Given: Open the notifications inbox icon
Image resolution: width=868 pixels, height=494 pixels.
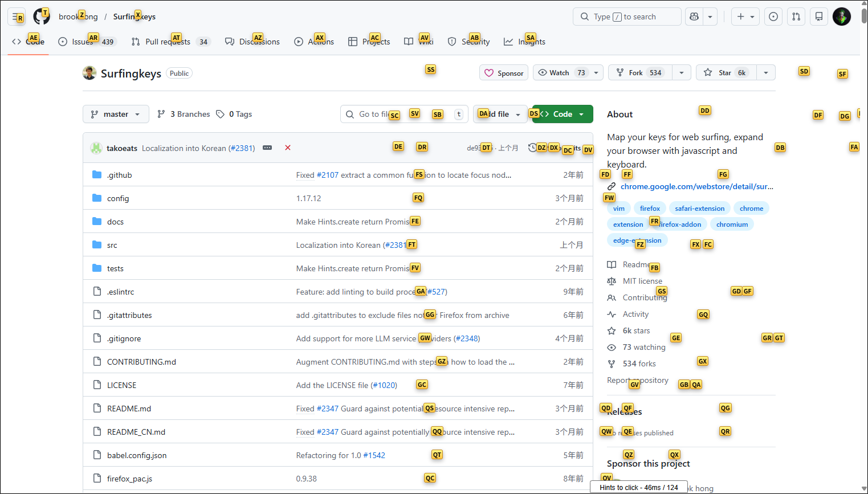Looking at the screenshot, I should [x=819, y=17].
